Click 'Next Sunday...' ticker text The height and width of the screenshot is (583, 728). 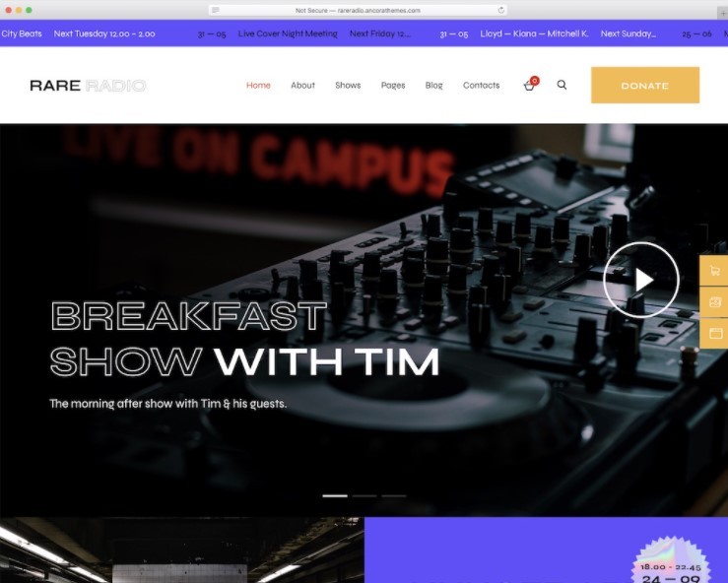coord(629,33)
